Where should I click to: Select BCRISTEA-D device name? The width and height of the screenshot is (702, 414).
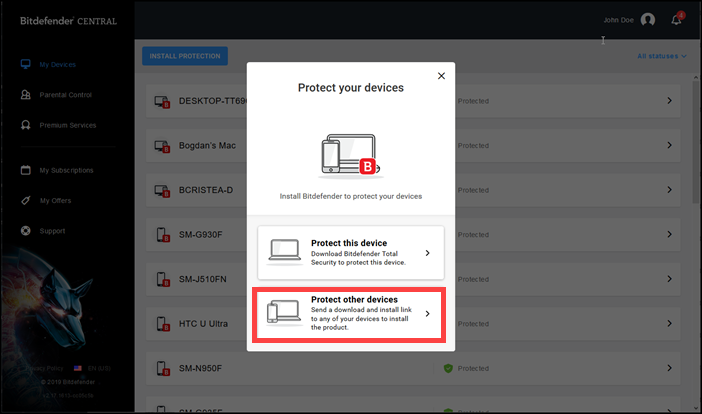[206, 190]
